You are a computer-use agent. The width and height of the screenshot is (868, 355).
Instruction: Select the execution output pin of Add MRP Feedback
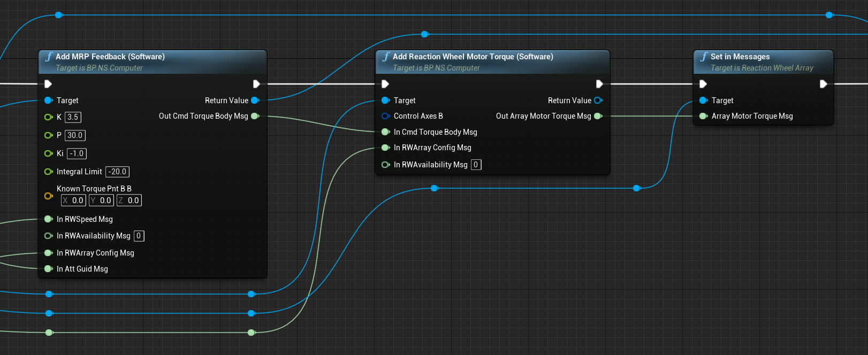[256, 84]
